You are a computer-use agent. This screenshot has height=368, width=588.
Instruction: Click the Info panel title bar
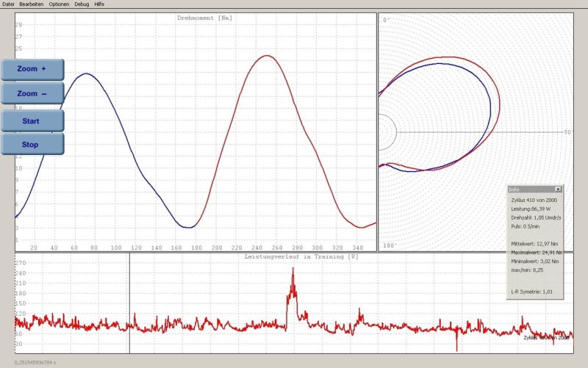click(x=529, y=190)
